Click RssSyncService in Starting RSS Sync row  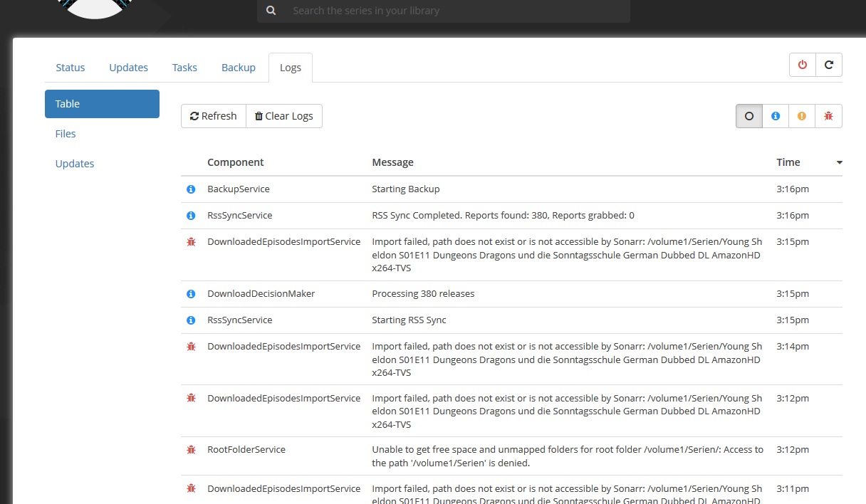240,320
